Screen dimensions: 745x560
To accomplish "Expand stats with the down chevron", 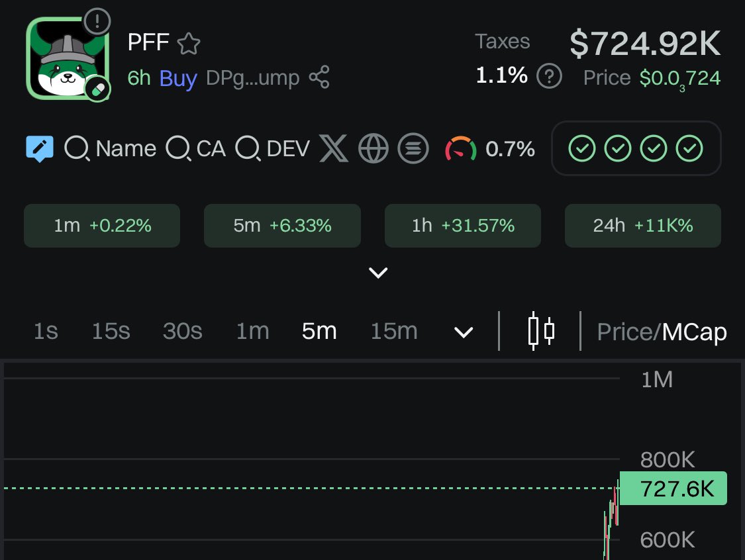I will tap(378, 273).
